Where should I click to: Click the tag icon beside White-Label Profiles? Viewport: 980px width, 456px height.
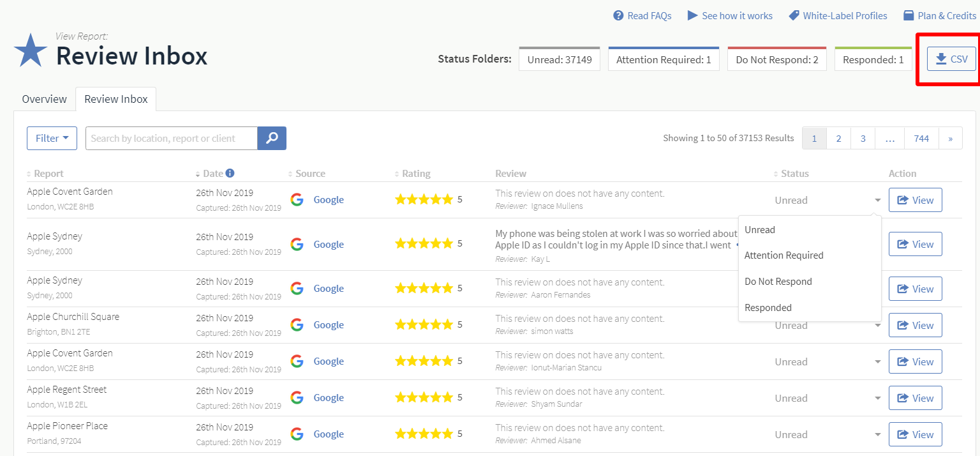tap(794, 15)
